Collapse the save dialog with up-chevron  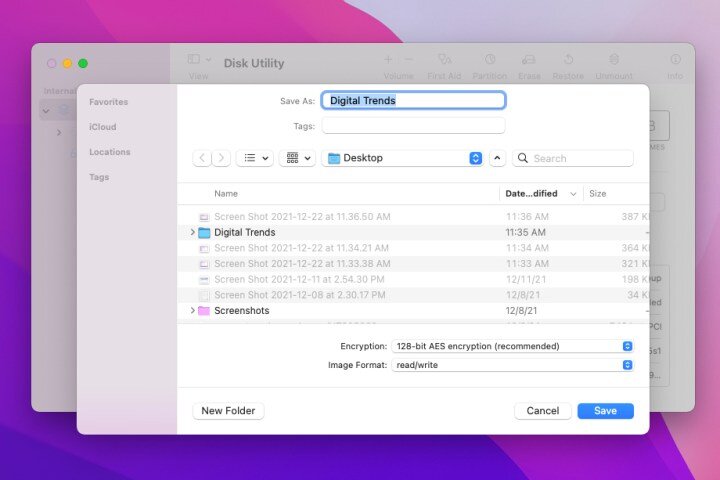(x=497, y=158)
